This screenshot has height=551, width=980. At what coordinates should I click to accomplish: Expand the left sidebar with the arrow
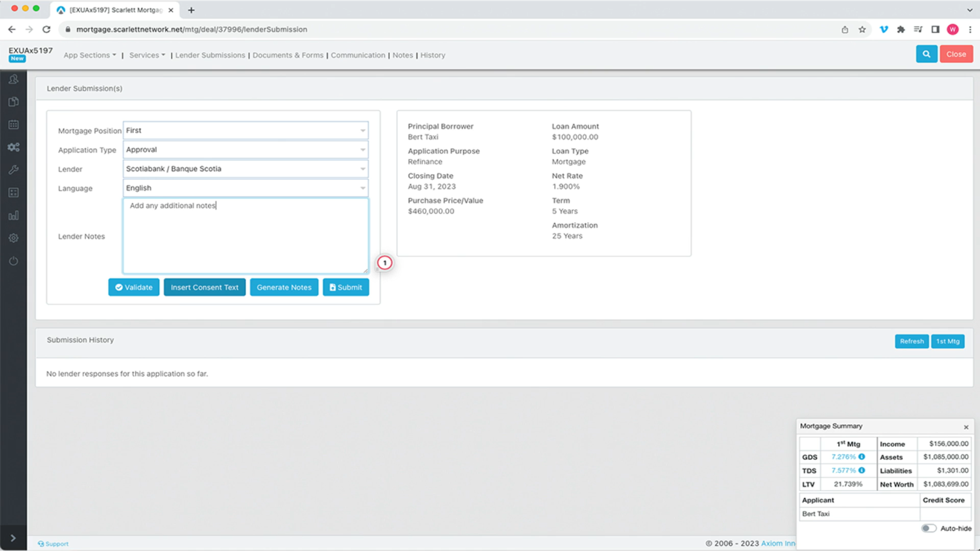[13, 538]
